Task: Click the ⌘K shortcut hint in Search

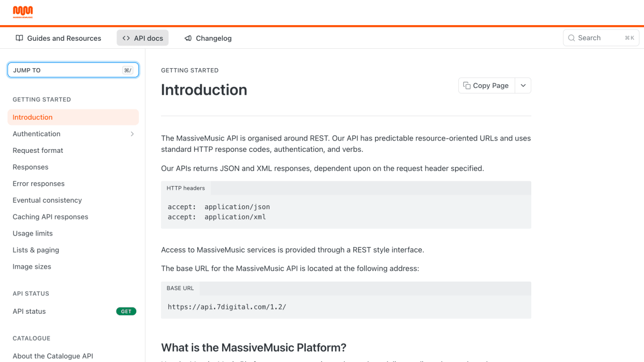Action: [630, 38]
